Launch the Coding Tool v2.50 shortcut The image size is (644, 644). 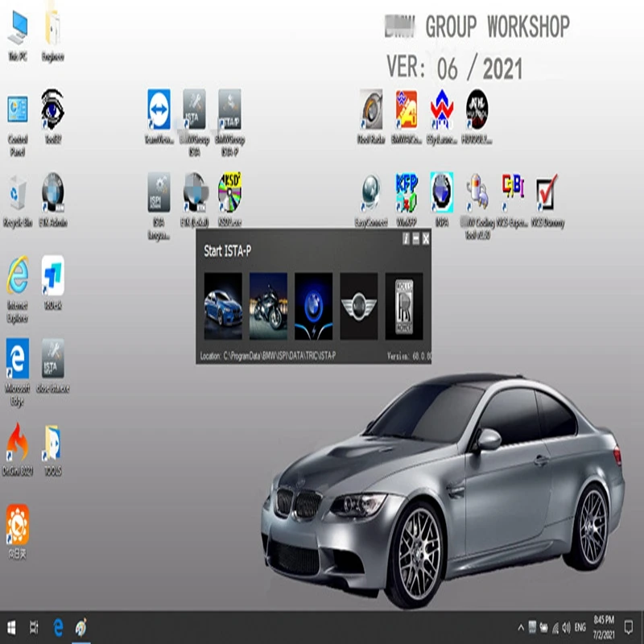tap(477, 206)
